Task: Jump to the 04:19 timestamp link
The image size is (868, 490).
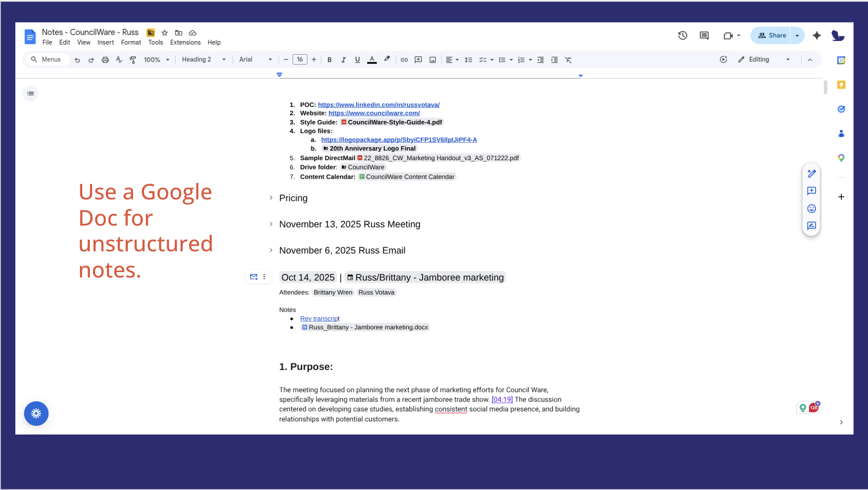Action: pyautogui.click(x=502, y=399)
